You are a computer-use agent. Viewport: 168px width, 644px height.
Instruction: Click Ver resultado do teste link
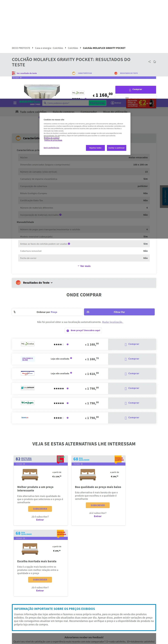point(27,73)
